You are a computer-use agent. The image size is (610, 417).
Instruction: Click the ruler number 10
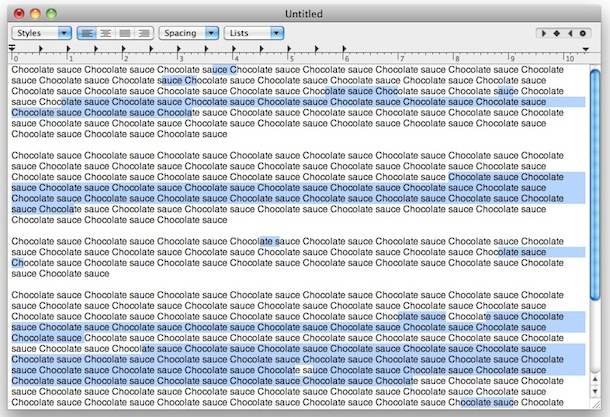[570, 59]
